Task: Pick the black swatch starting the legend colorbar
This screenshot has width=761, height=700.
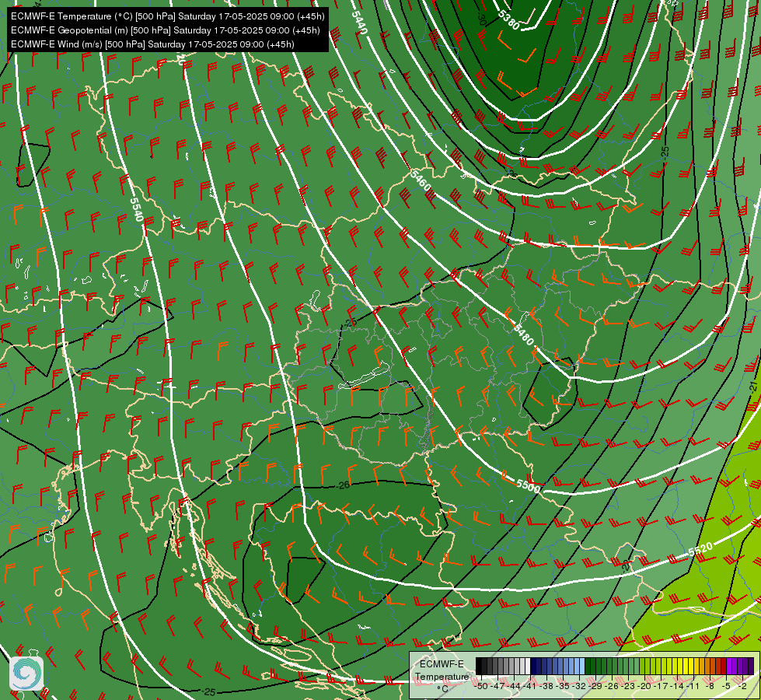Action: click(x=479, y=666)
